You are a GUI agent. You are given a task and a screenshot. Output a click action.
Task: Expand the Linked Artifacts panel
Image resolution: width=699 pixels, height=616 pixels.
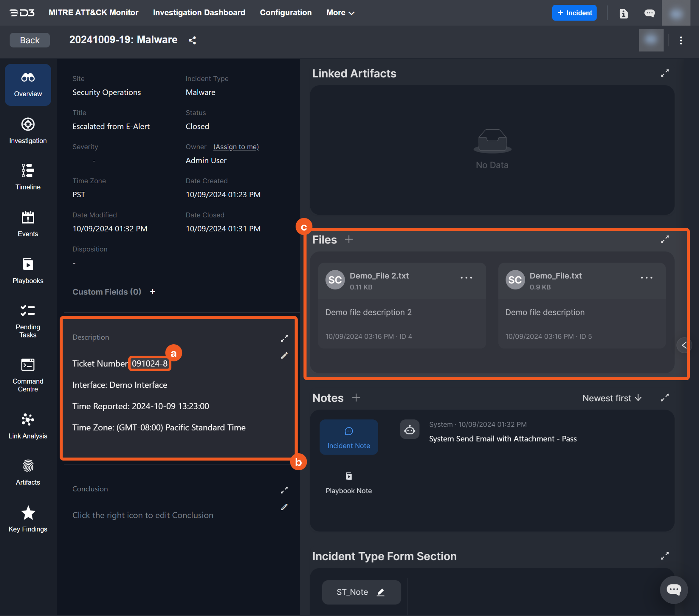point(665,73)
